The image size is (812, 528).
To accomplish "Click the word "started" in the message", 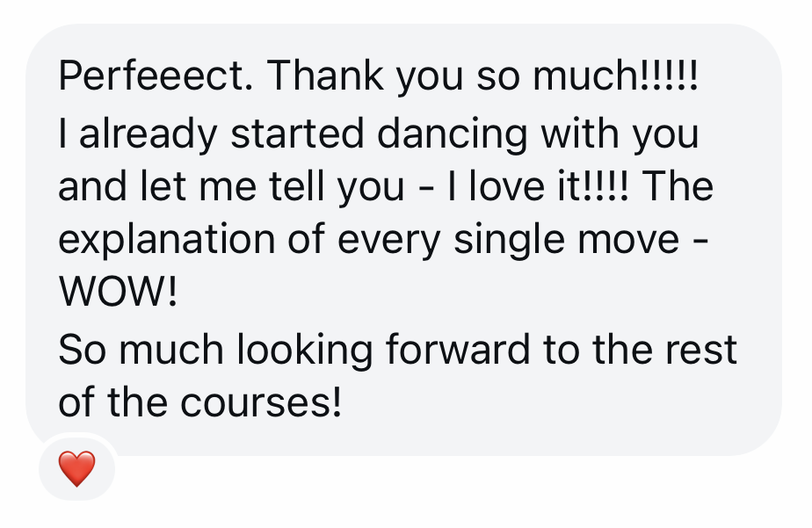I will click(x=296, y=134).
